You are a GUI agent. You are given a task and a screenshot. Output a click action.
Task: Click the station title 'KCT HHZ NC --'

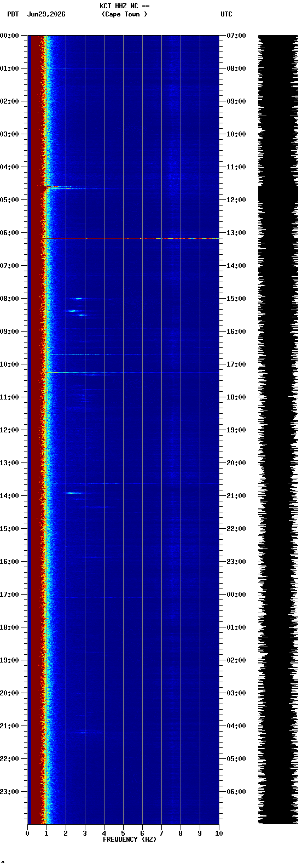[x=124, y=6]
